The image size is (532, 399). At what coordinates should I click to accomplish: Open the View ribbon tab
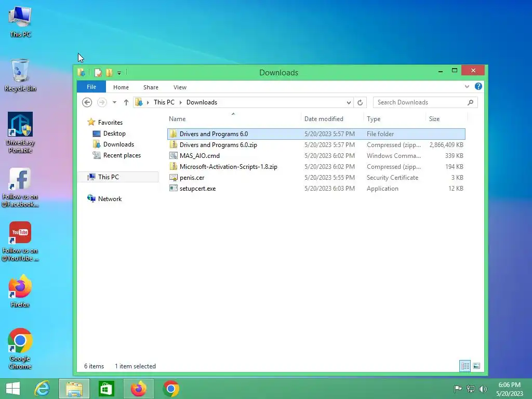pos(180,87)
